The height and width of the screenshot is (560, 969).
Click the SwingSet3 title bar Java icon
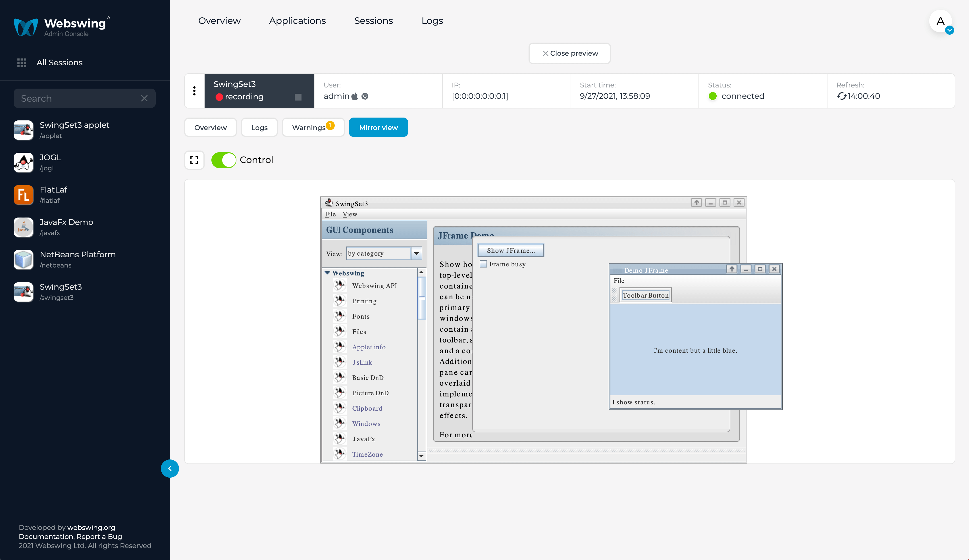[329, 202]
